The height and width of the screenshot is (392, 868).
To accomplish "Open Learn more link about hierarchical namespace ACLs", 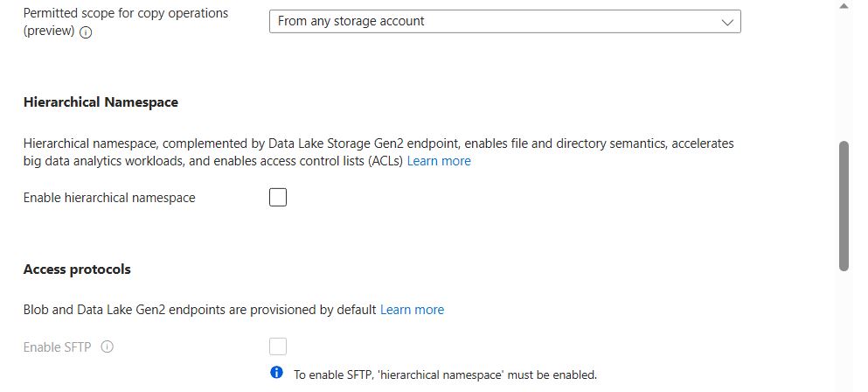I will [439, 161].
